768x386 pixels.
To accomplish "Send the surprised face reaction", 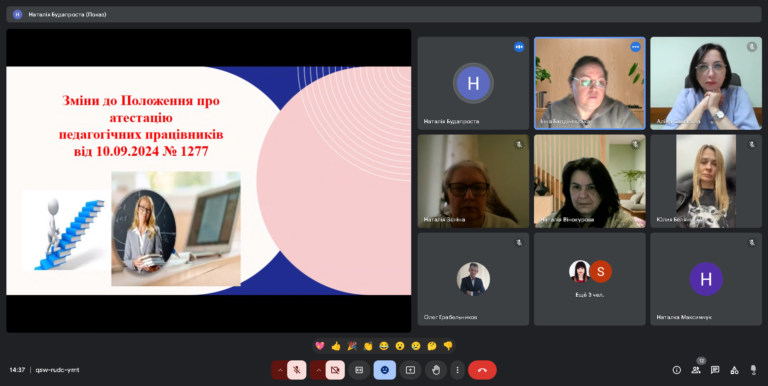I will [400, 346].
